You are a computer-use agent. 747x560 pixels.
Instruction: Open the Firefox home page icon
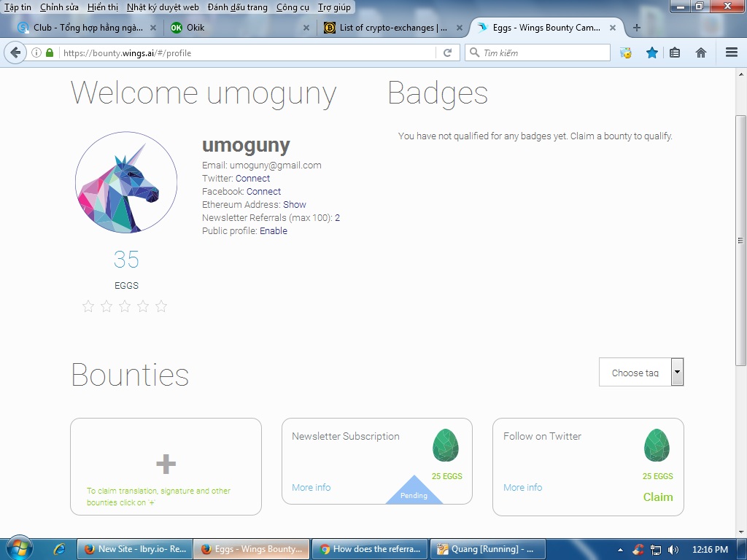(x=700, y=52)
